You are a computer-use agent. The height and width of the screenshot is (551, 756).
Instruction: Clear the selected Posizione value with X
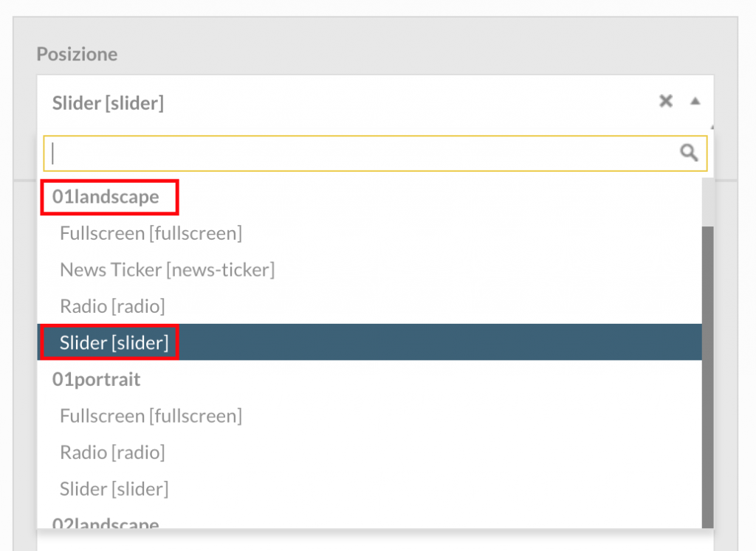pyautogui.click(x=666, y=101)
